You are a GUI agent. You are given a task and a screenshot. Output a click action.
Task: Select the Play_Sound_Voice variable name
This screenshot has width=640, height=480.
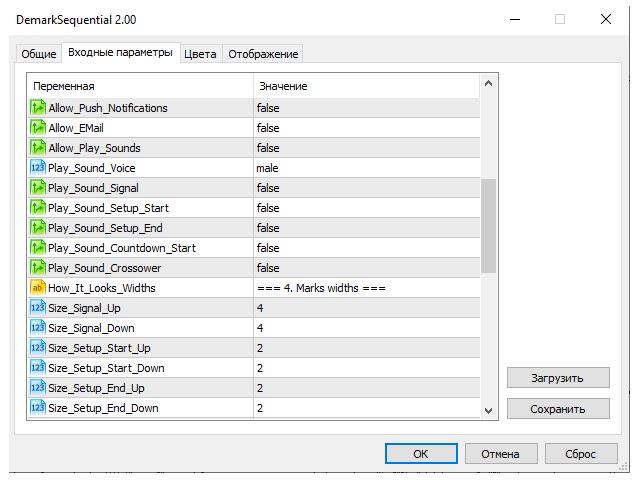[x=92, y=168]
